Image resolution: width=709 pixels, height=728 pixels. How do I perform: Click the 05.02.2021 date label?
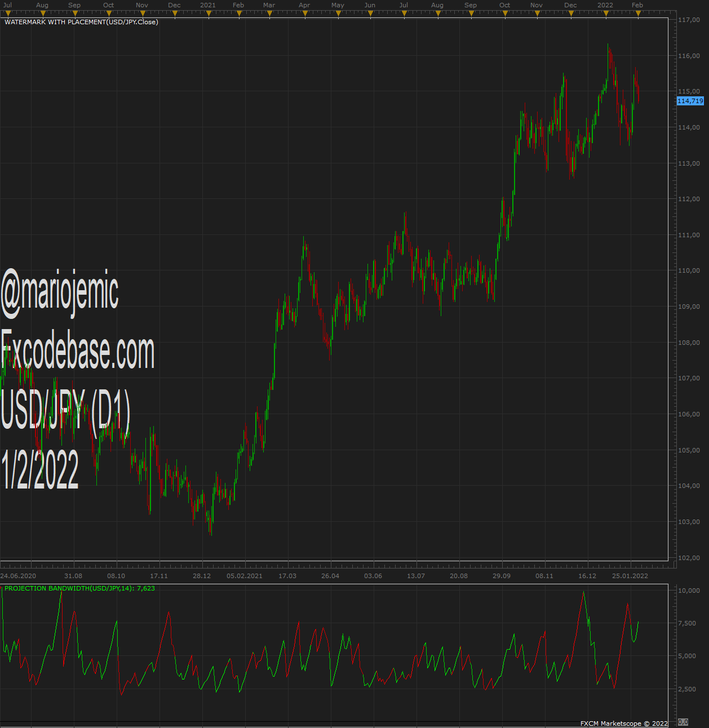[245, 576]
